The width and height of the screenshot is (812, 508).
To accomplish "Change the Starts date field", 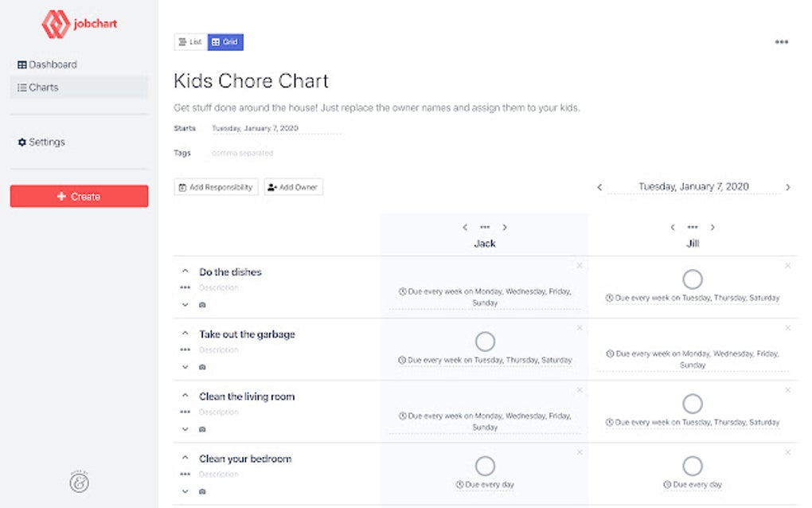I will 275,128.
